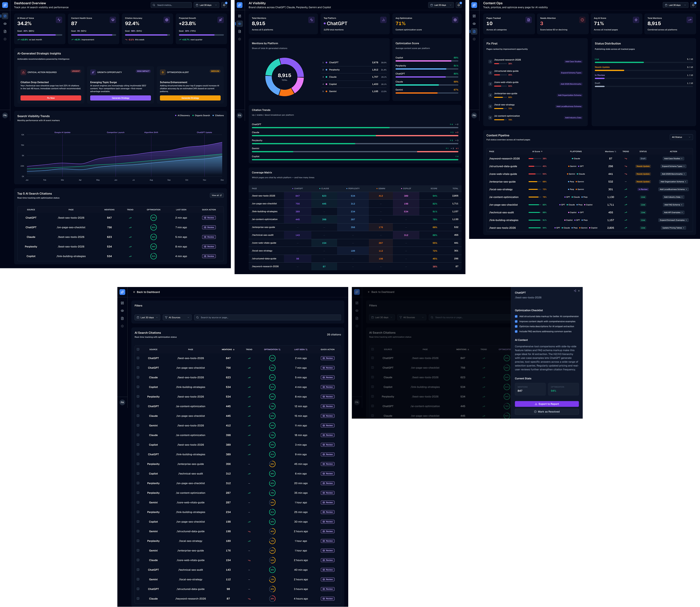Click 'Add FAQ Schema' in Content Pipeline
The image size is (700, 607).
[673, 205]
